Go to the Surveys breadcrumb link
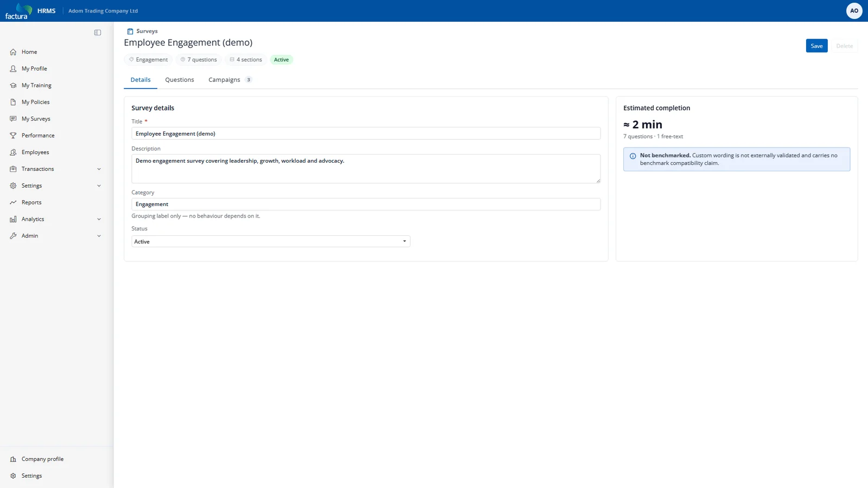 tap(147, 31)
